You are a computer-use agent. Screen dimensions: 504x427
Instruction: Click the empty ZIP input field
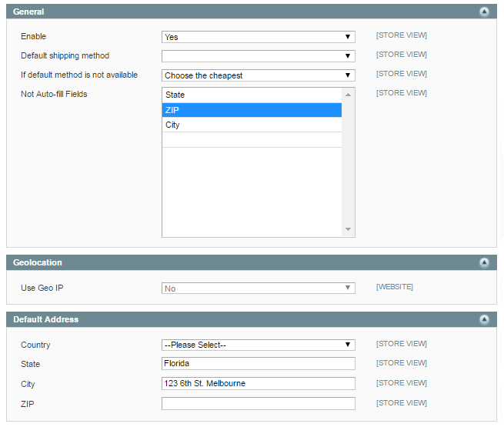point(258,403)
